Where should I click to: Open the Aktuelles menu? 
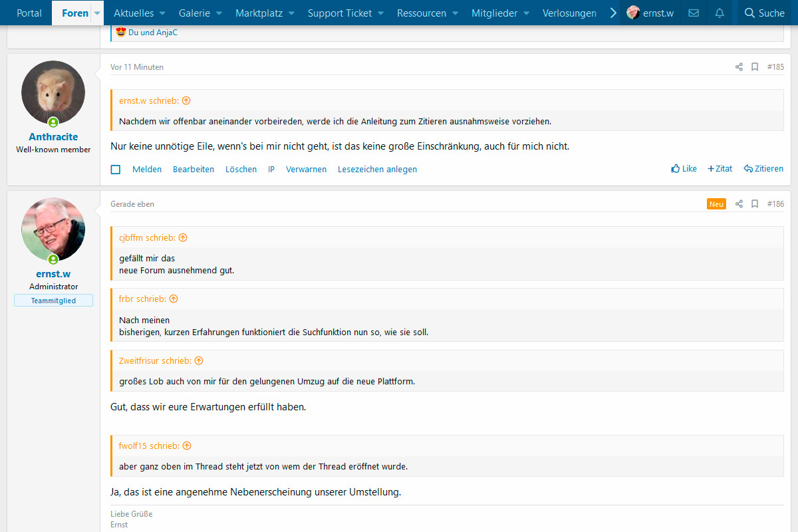134,13
